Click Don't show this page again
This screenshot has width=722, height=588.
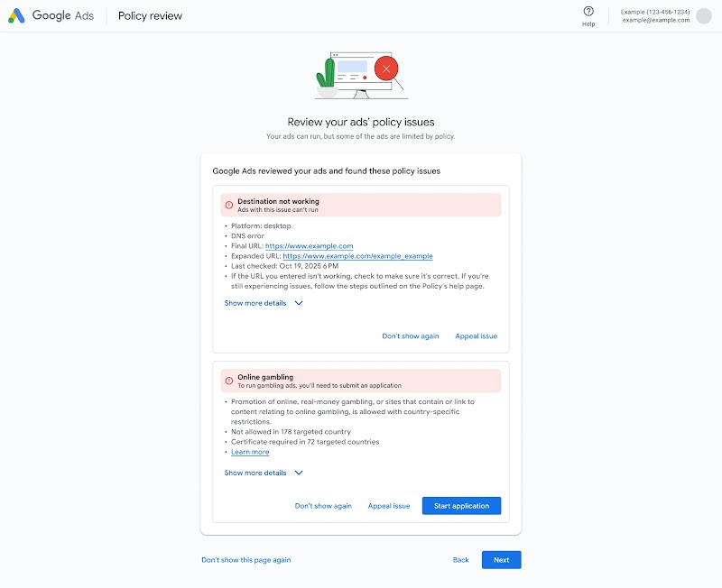(x=245, y=559)
